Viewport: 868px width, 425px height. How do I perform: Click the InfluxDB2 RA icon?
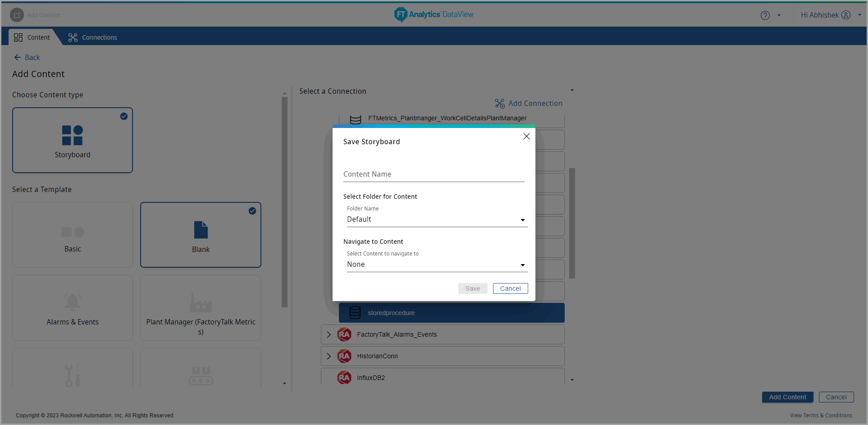344,378
